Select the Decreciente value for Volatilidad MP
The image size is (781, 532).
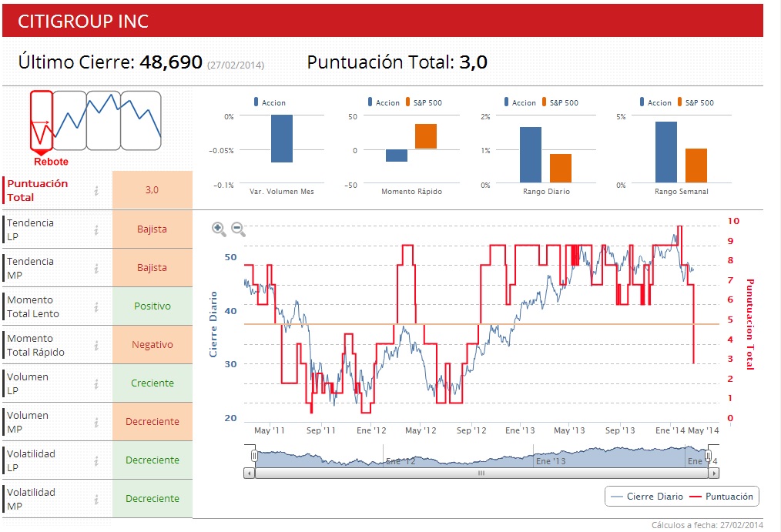pyautogui.click(x=153, y=499)
